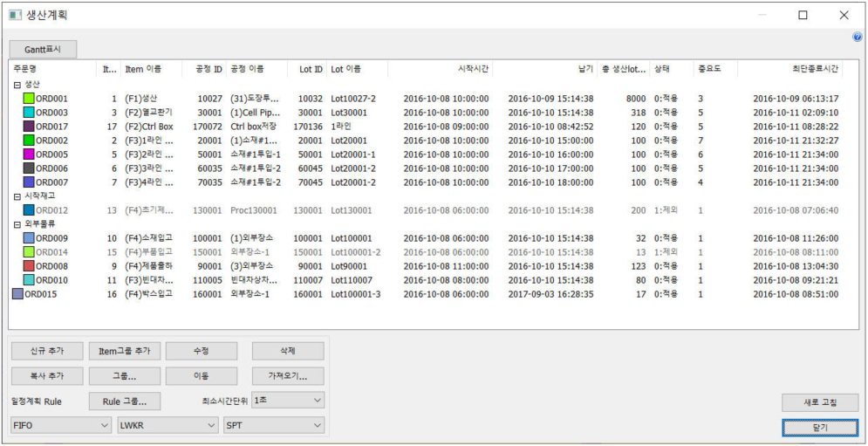Open the LWKR rule dropdown
This screenshot has width=868, height=446.
tap(167, 425)
